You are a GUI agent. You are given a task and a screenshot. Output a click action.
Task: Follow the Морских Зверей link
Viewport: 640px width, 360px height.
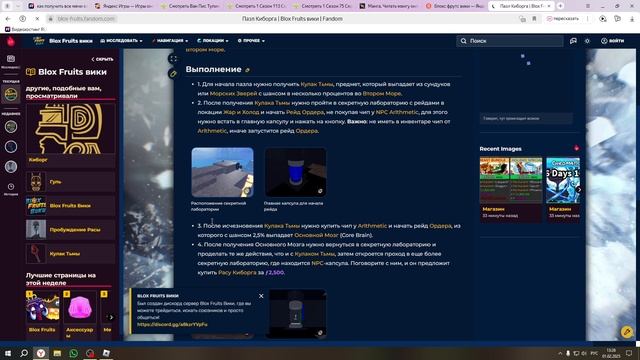coord(233,93)
